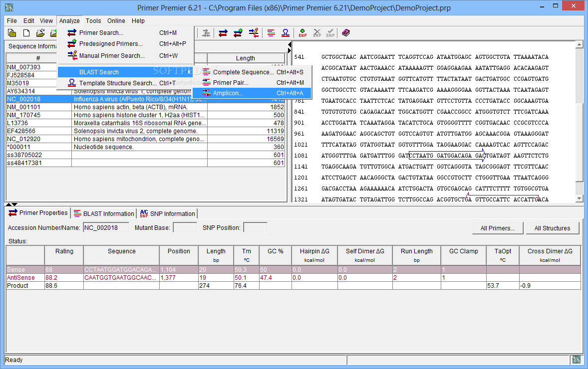Select the Product row in primer table
The height and width of the screenshot is (369, 588).
(293, 285)
